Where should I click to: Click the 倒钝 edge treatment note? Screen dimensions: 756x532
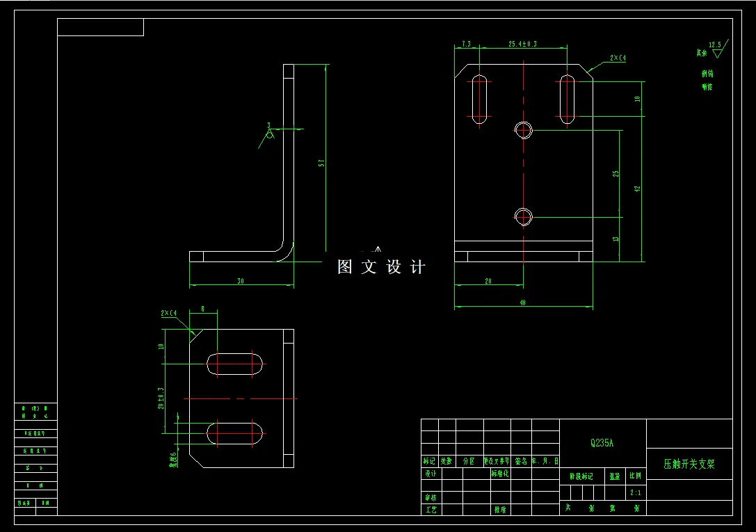[x=708, y=73]
